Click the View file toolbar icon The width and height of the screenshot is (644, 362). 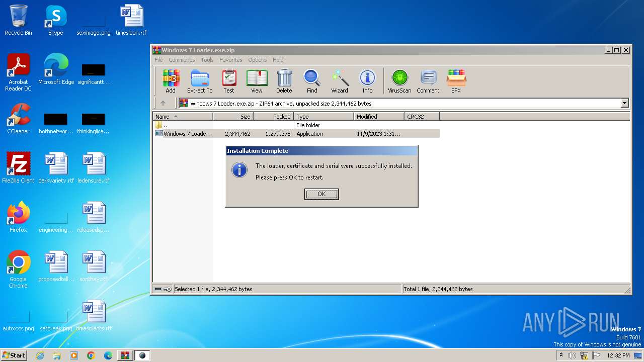pyautogui.click(x=257, y=81)
